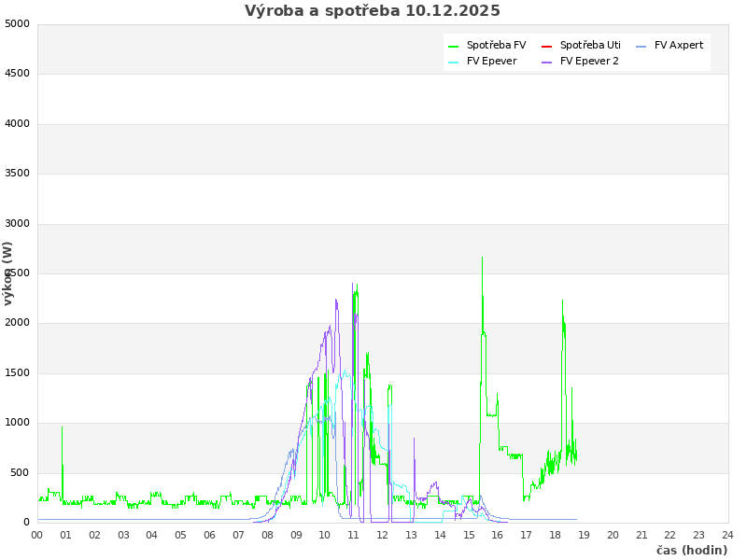Click the purple FV Epever 2 legend swatch
Screen dimensions: 747x560
coord(547,62)
